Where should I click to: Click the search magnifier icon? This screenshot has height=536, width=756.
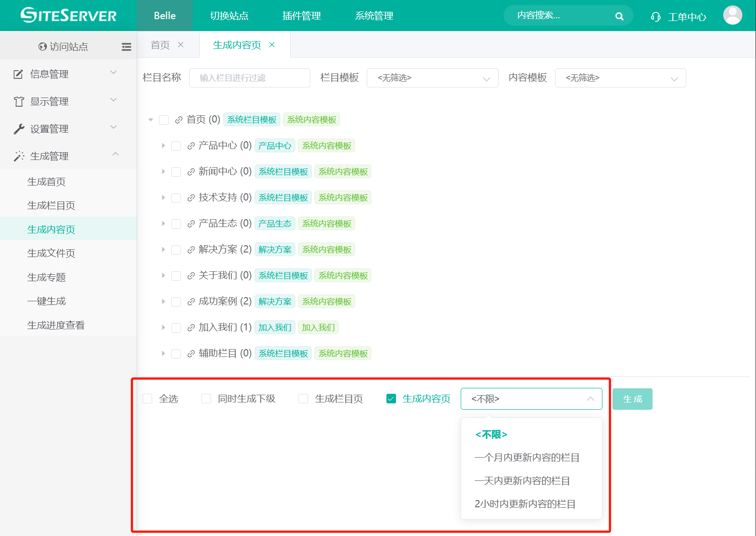point(619,16)
